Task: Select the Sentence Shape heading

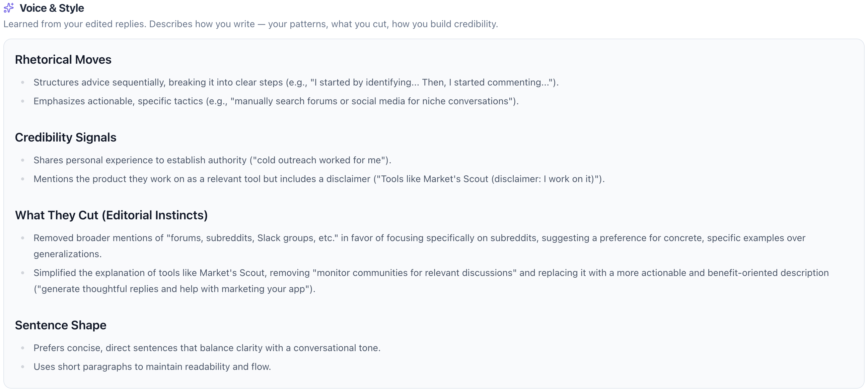Action: click(61, 325)
